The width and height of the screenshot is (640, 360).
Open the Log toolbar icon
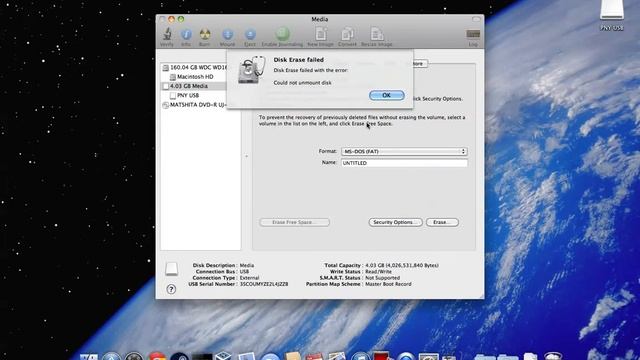click(x=473, y=34)
